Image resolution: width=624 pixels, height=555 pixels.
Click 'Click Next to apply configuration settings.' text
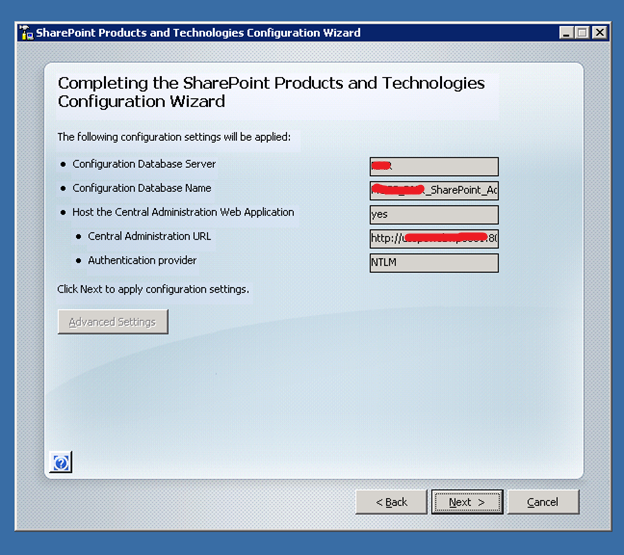153,289
